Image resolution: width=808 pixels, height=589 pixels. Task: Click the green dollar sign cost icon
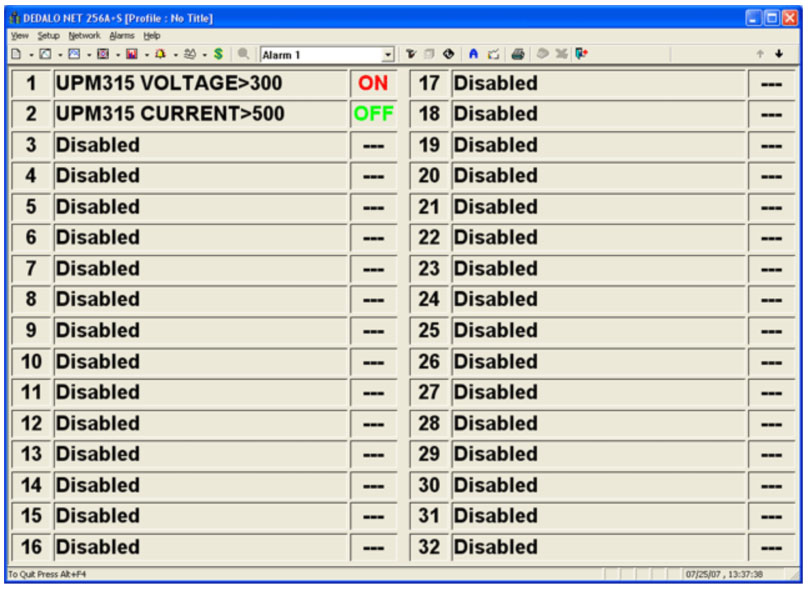[x=218, y=54]
